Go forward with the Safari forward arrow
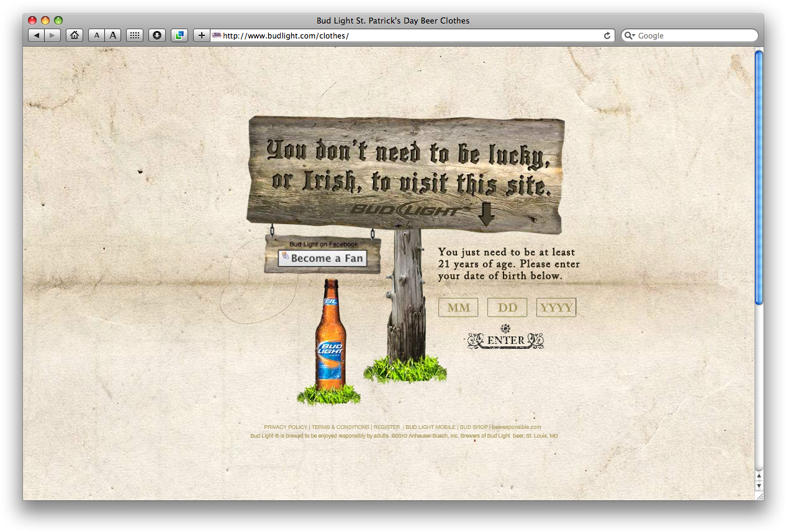Image resolution: width=786 pixels, height=532 pixels. point(52,35)
